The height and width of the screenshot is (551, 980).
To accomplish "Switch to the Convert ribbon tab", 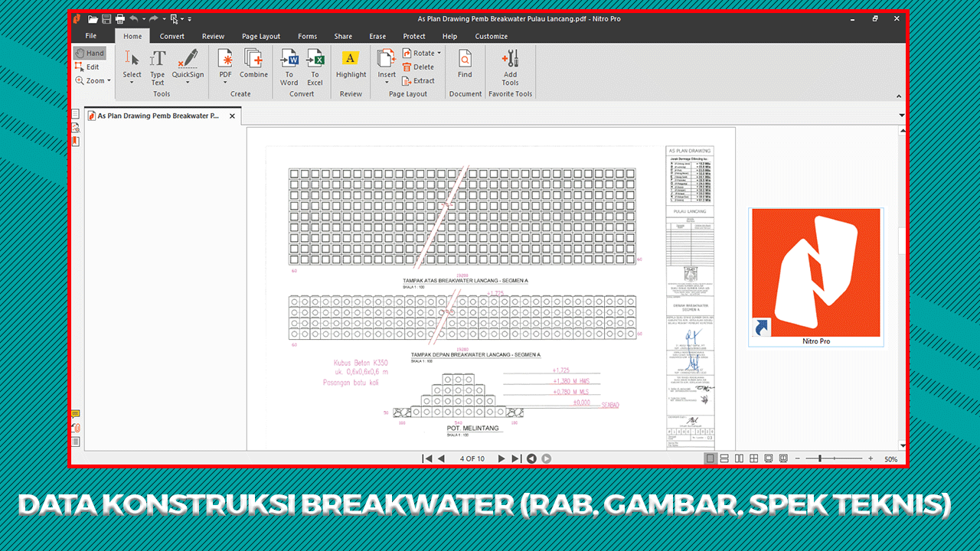I will point(172,36).
